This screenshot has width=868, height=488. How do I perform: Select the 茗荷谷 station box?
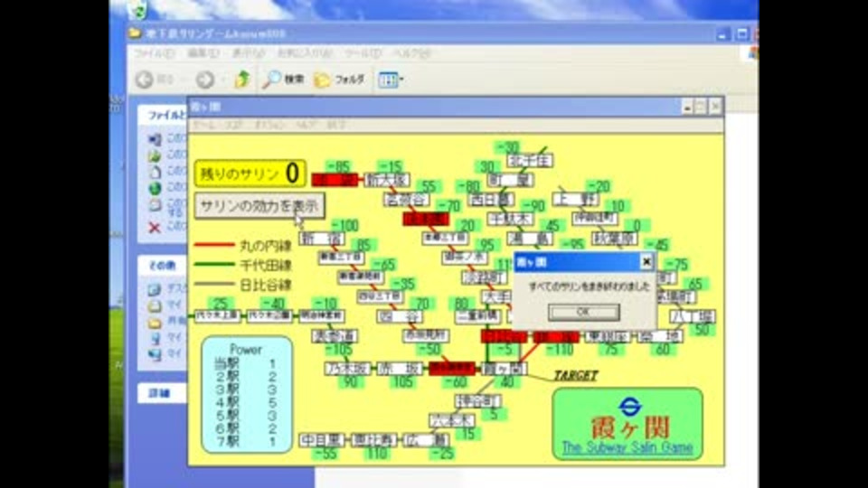(407, 200)
